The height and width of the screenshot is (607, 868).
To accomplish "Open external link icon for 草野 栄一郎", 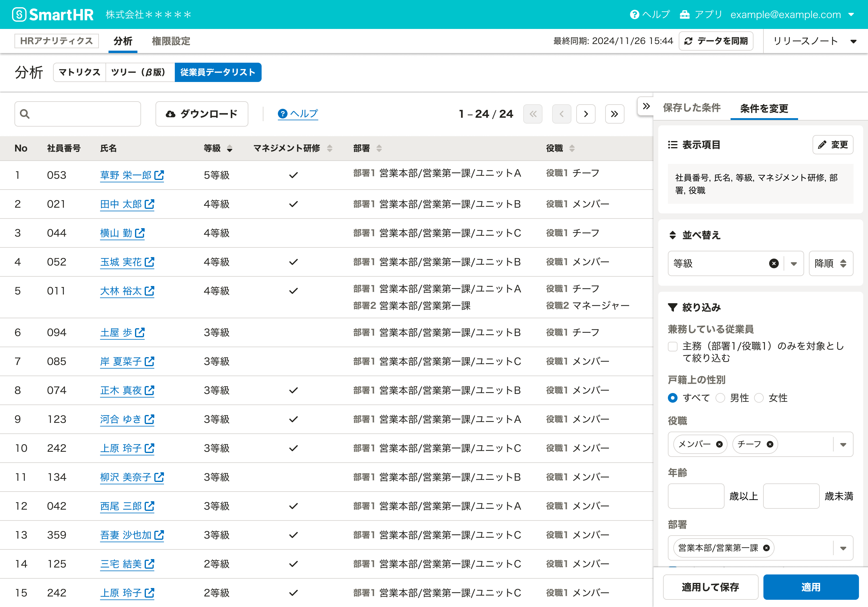I will 159,175.
